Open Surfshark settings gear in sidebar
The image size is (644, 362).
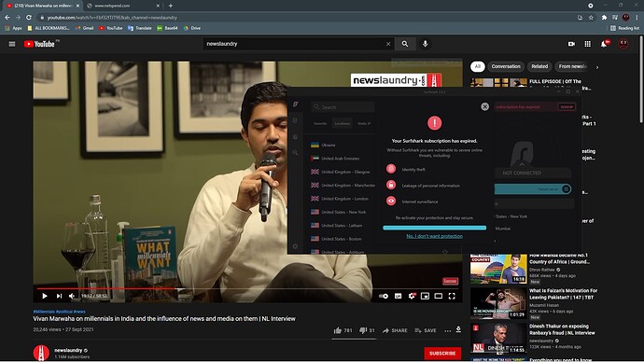coord(295,246)
